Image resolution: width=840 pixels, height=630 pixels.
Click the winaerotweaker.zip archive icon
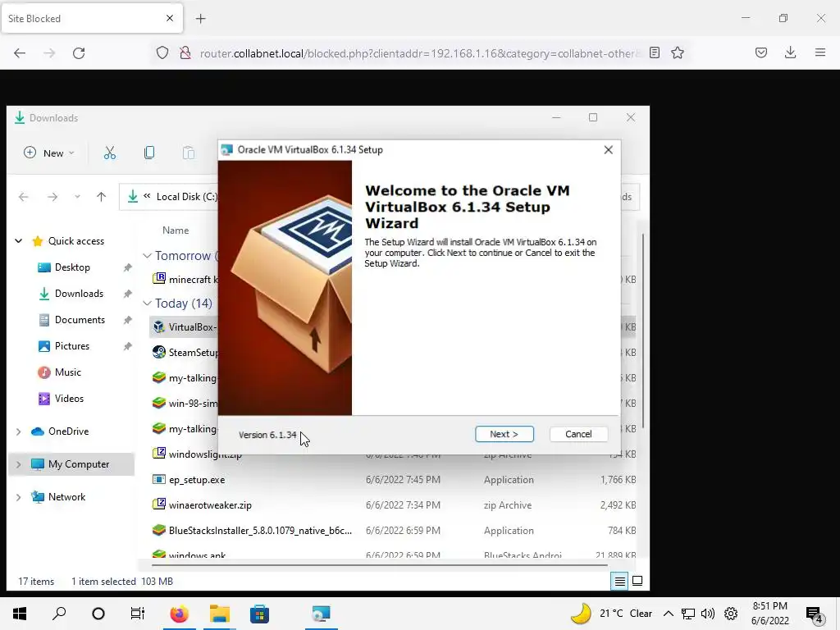click(x=159, y=504)
